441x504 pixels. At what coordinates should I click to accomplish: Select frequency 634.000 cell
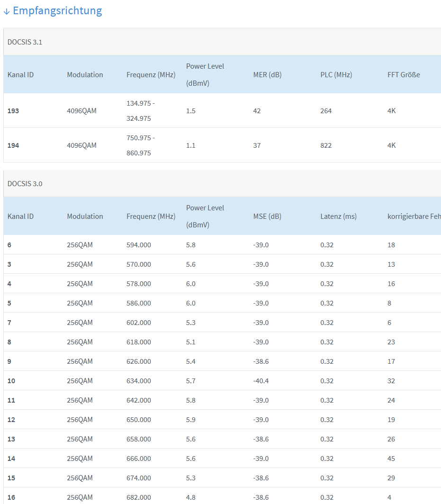[x=138, y=381]
